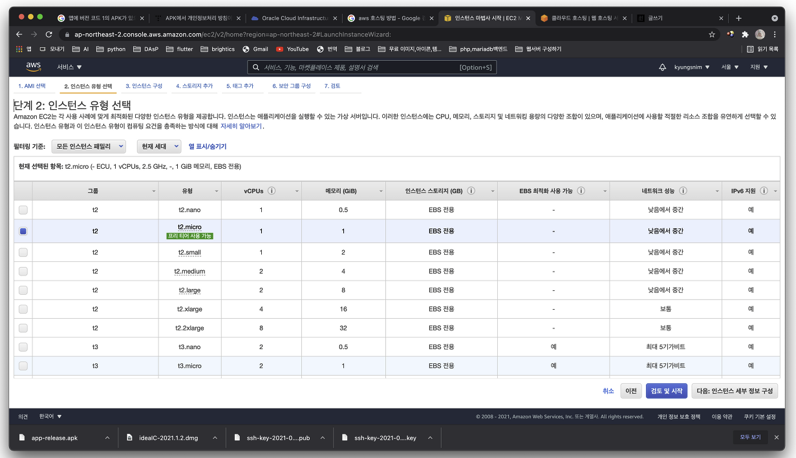Open the Chrome extensions puzzle icon
Viewport: 796px width, 458px height.
745,35
